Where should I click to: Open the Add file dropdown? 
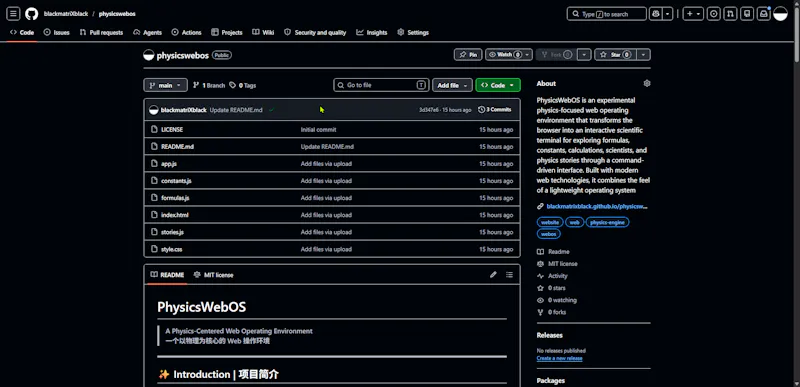click(452, 85)
